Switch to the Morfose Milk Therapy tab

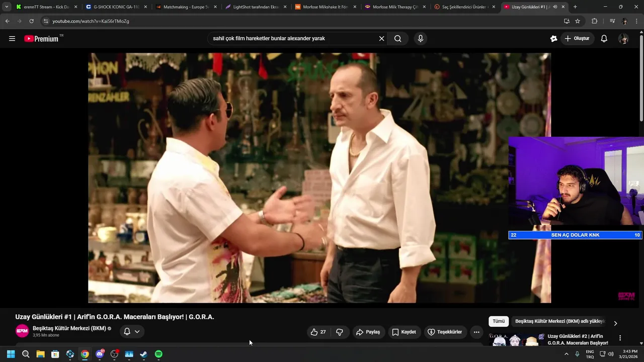tap(394, 7)
